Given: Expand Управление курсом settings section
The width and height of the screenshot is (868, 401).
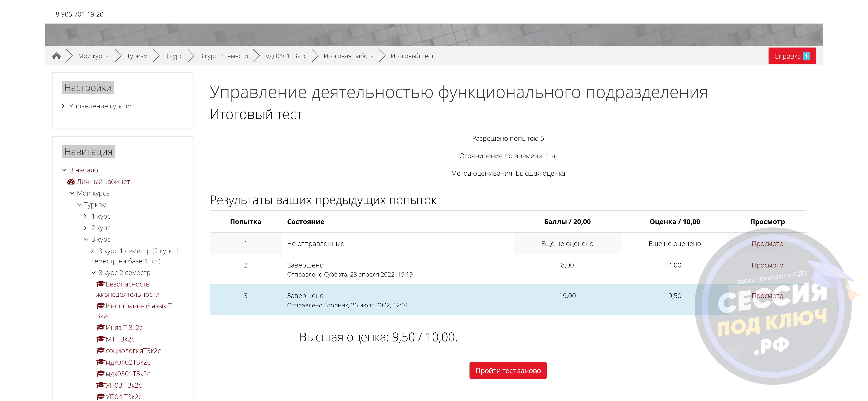Looking at the screenshot, I should (x=63, y=106).
